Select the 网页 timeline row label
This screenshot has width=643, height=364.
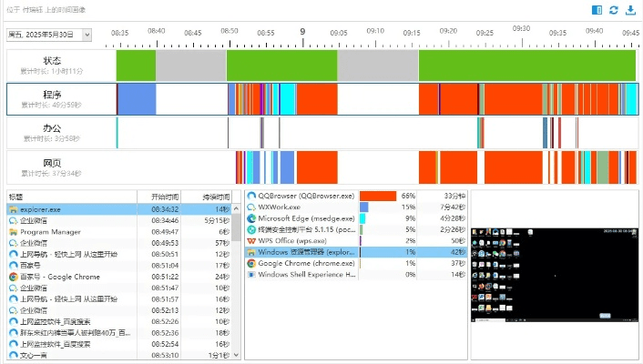[53, 167]
